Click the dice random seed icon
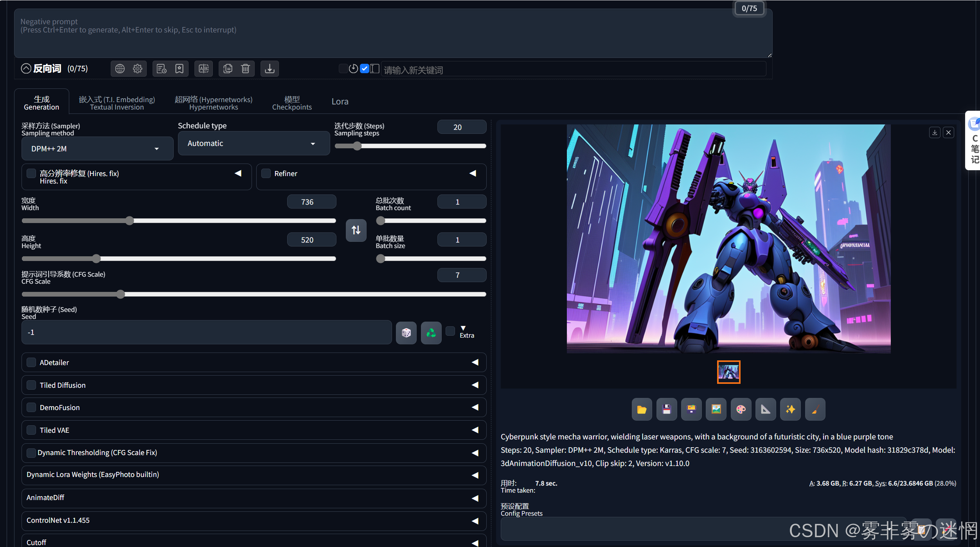Viewport: 980px width, 547px height. coord(406,333)
